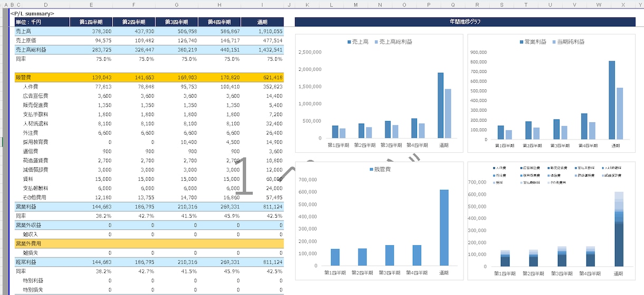The width and height of the screenshot is (644, 295).
Task: Select the 第3四半期 table header cell
Action: point(177,22)
